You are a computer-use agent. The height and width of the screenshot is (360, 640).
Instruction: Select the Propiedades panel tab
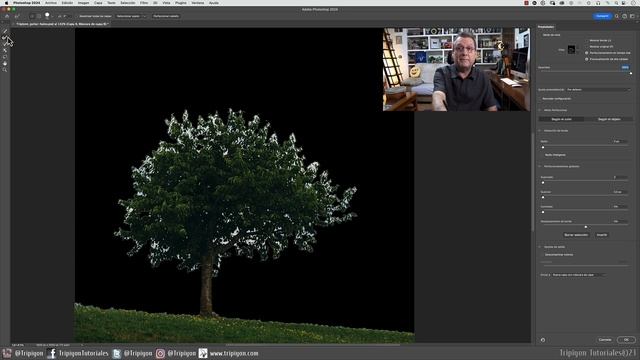546,27
